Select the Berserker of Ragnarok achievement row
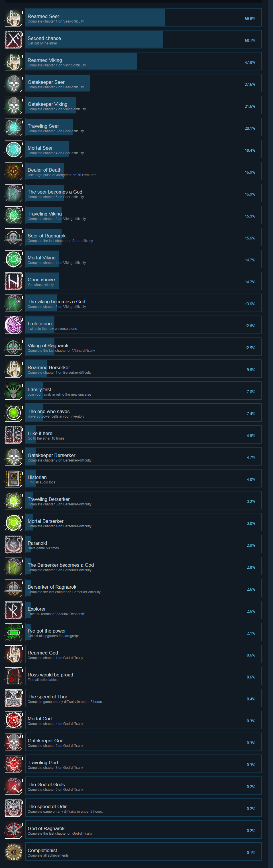The height and width of the screenshot is (868, 273). (x=144, y=588)
